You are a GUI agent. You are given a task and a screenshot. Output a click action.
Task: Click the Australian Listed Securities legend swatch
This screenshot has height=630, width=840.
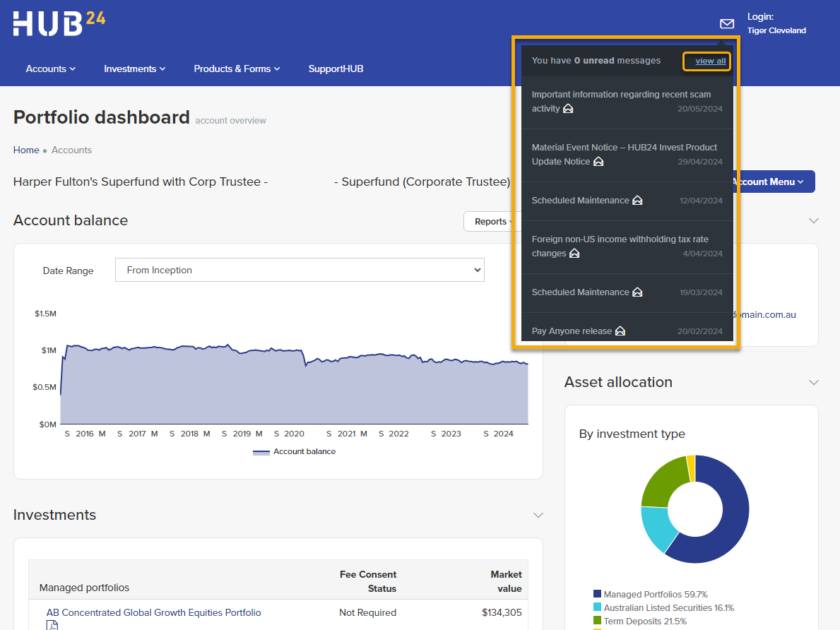pos(597,607)
